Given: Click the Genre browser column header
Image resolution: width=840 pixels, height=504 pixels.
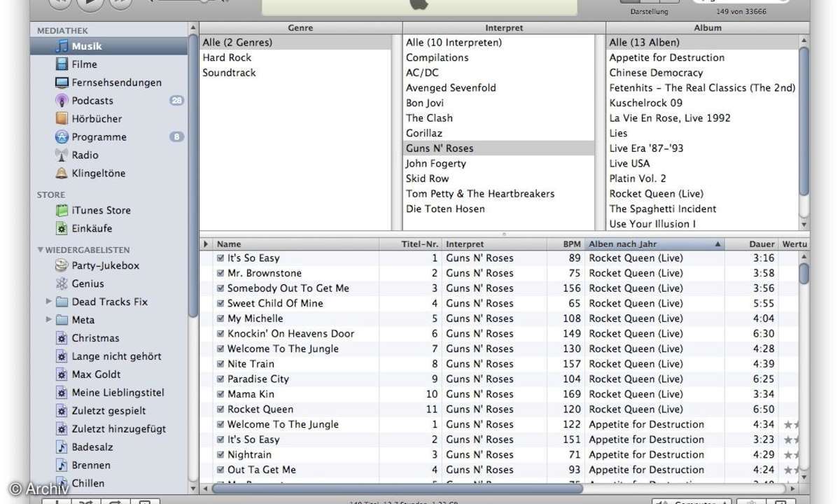Looking at the screenshot, I should point(300,28).
